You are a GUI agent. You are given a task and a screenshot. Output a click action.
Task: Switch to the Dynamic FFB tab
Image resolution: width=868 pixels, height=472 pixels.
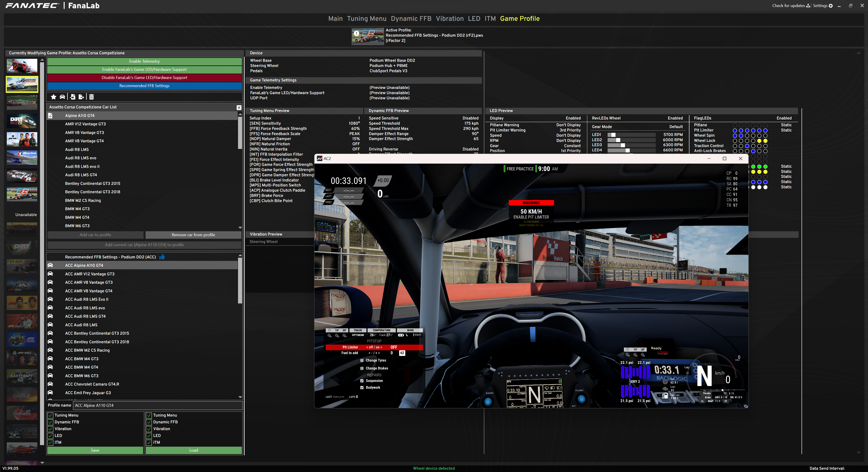pyautogui.click(x=411, y=19)
